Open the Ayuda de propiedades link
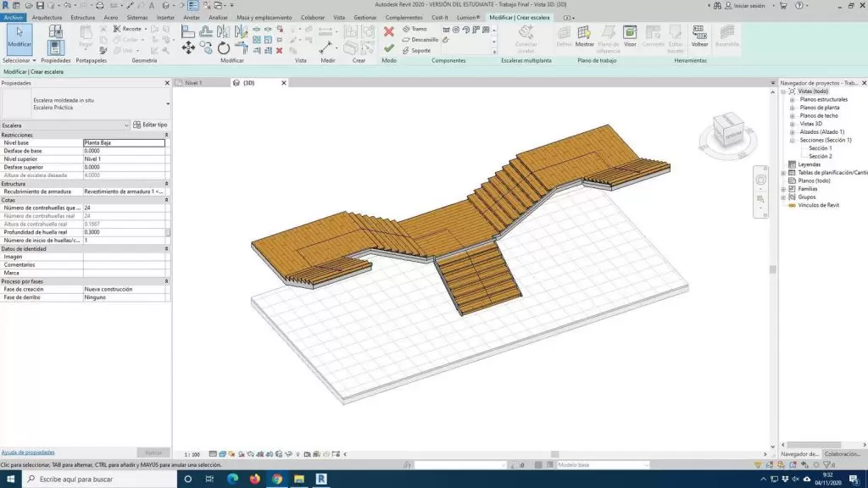 [28, 452]
